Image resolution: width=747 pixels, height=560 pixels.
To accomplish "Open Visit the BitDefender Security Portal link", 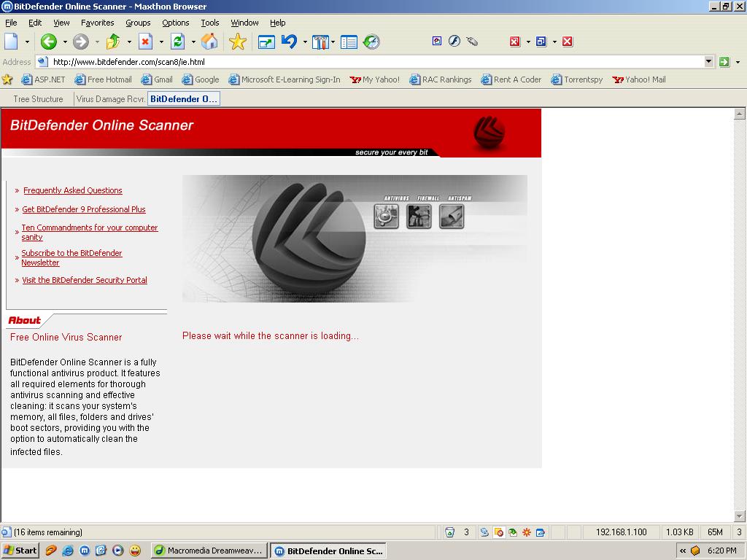I will [x=85, y=280].
